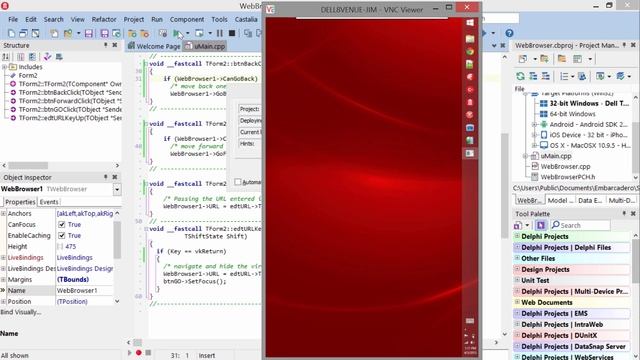
Task: Click the Tool Palette category filter icon
Action: coord(541,225)
